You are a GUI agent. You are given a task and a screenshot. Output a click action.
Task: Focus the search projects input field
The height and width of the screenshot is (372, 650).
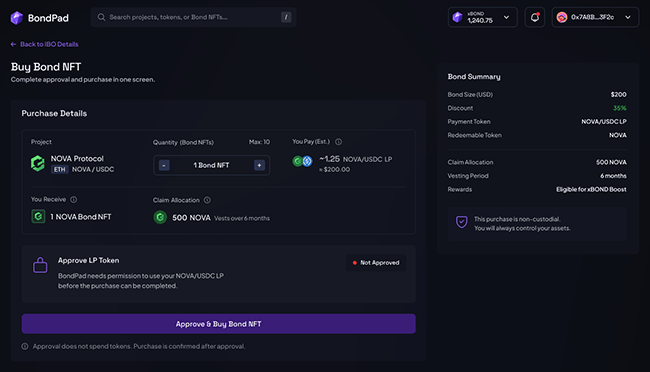[194, 17]
